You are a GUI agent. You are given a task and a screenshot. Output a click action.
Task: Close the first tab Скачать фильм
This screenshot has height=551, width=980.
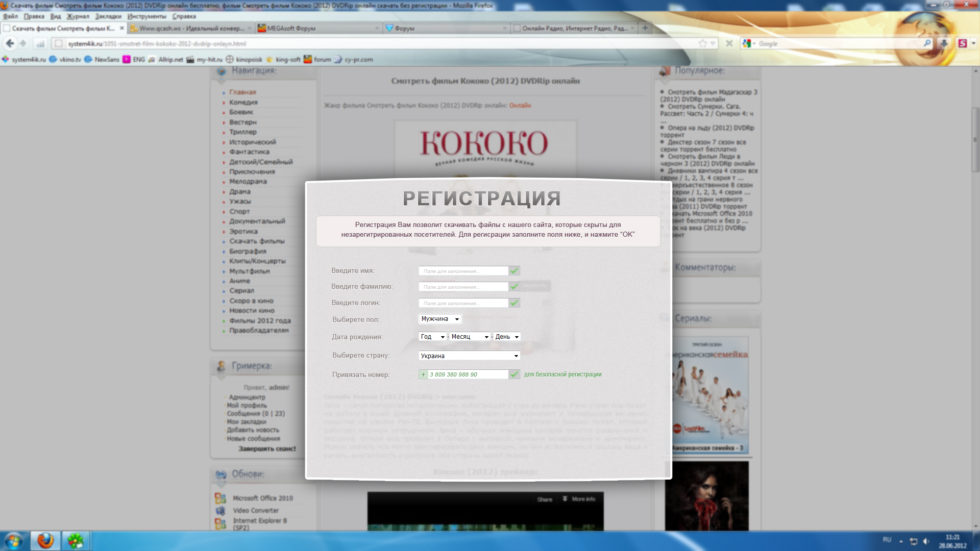point(121,28)
